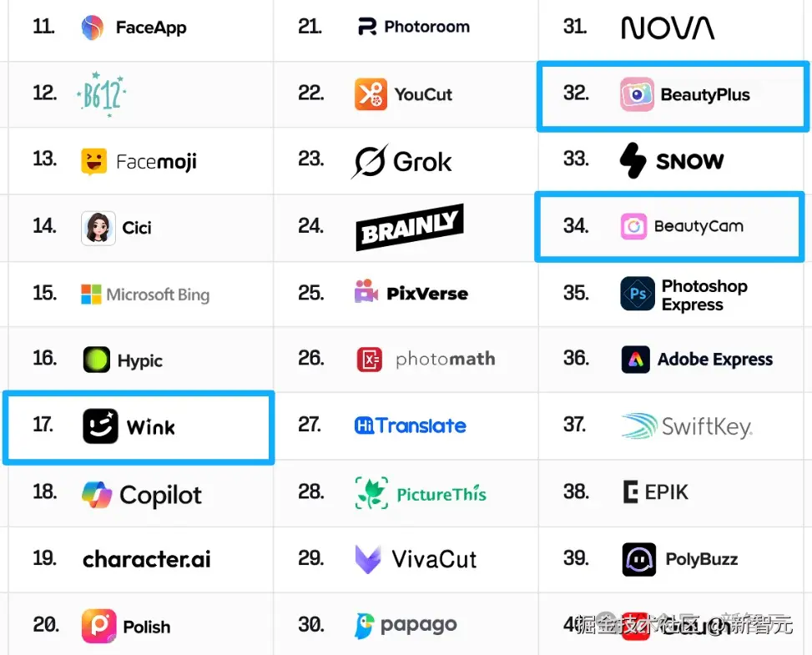Click the Polish app icon
This screenshot has width=812, height=655.
click(x=98, y=626)
